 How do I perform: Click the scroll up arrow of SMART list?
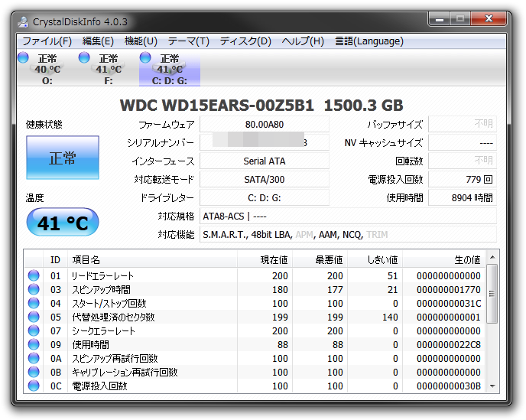point(492,257)
